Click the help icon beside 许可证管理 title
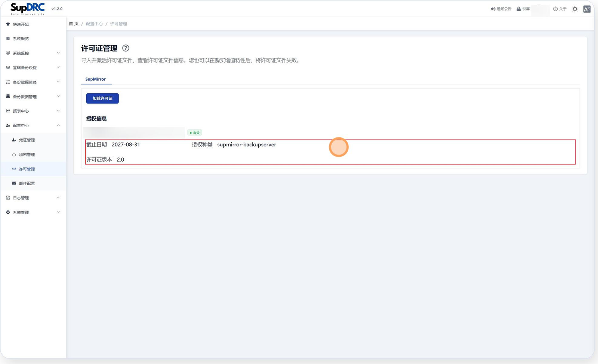Image resolution: width=598 pixels, height=364 pixels. tap(126, 48)
